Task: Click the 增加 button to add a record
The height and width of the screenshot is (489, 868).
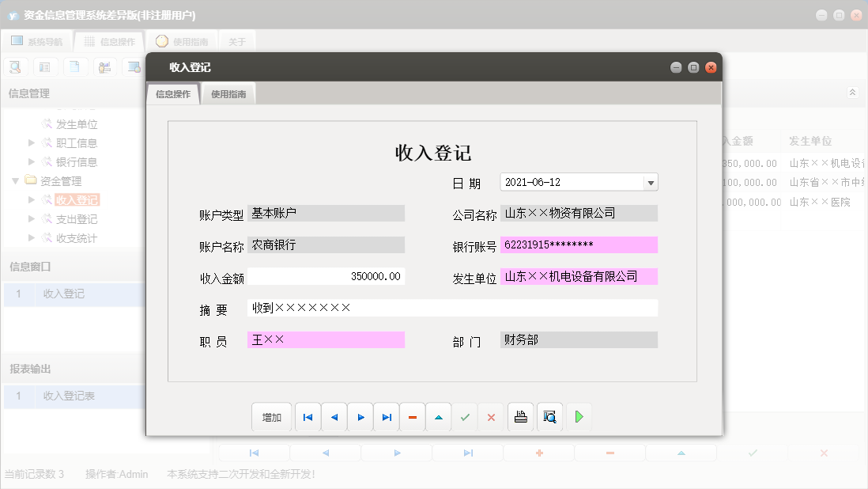Action: [x=271, y=417]
